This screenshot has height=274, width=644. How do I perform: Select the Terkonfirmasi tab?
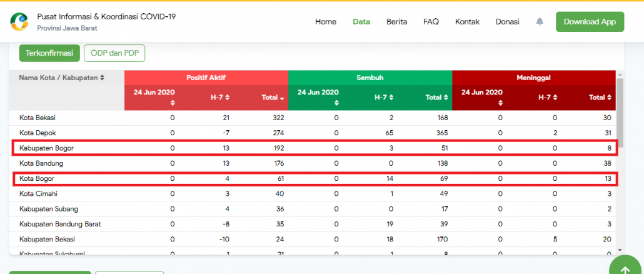(x=49, y=53)
